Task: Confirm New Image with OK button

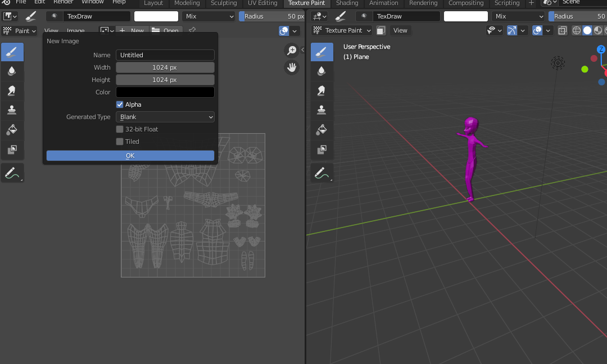Action: coord(130,156)
